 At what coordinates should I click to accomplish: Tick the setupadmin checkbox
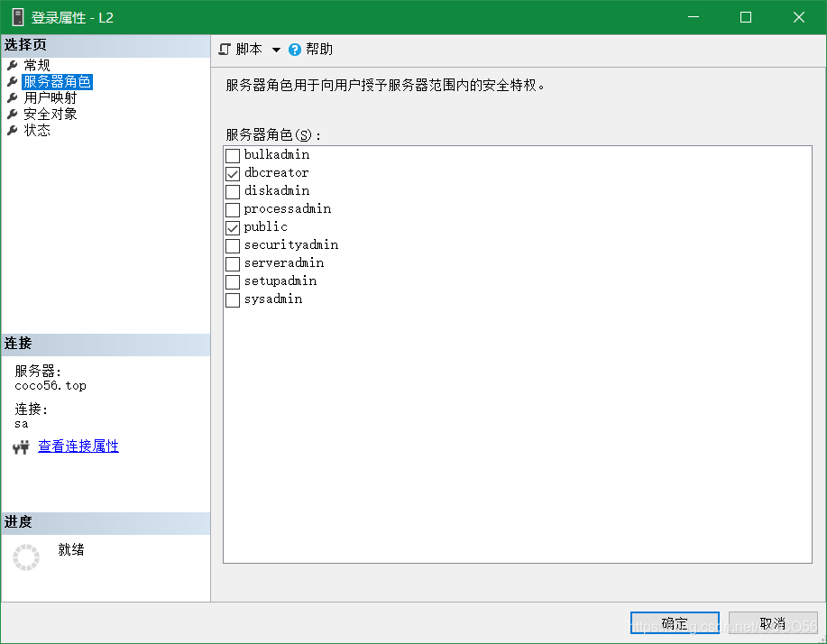[x=233, y=282]
